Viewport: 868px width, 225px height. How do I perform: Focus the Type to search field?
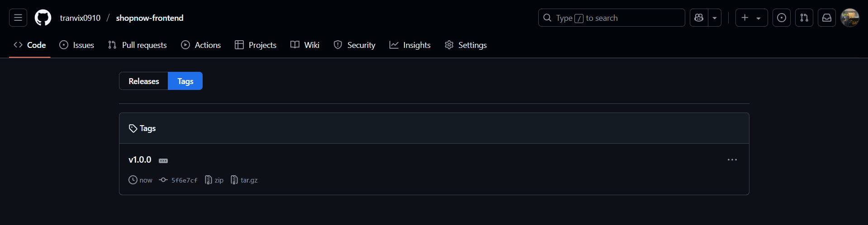(x=611, y=18)
